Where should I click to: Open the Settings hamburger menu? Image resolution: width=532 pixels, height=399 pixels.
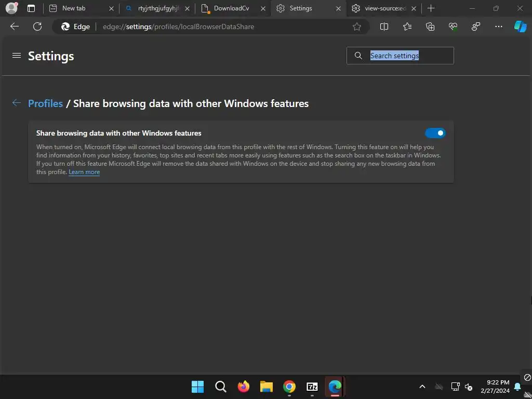tap(17, 55)
